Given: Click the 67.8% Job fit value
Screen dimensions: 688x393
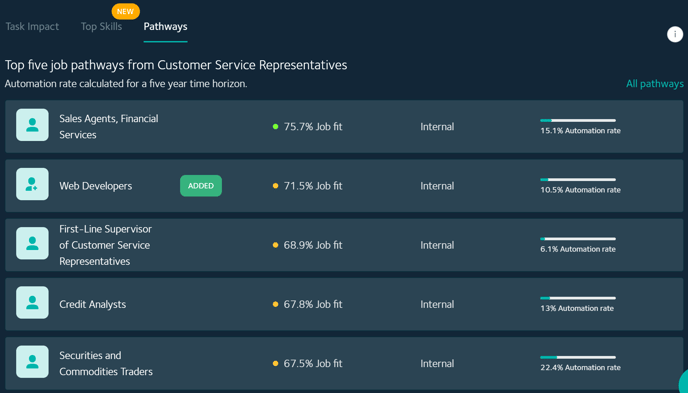Looking at the screenshot, I should (313, 304).
